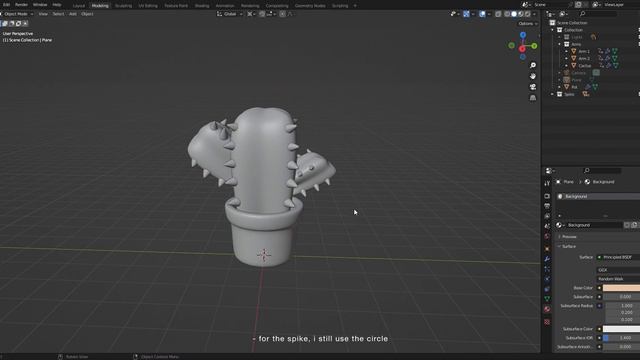The image size is (640, 360).
Task: Click the Base Color swatch
Action: click(621, 288)
